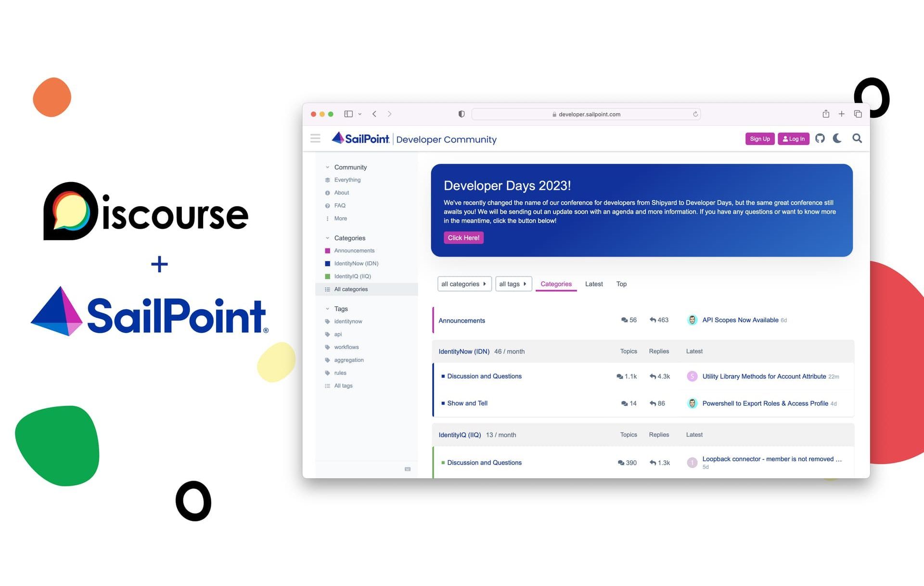Click the All tags dropdown

coord(513,284)
